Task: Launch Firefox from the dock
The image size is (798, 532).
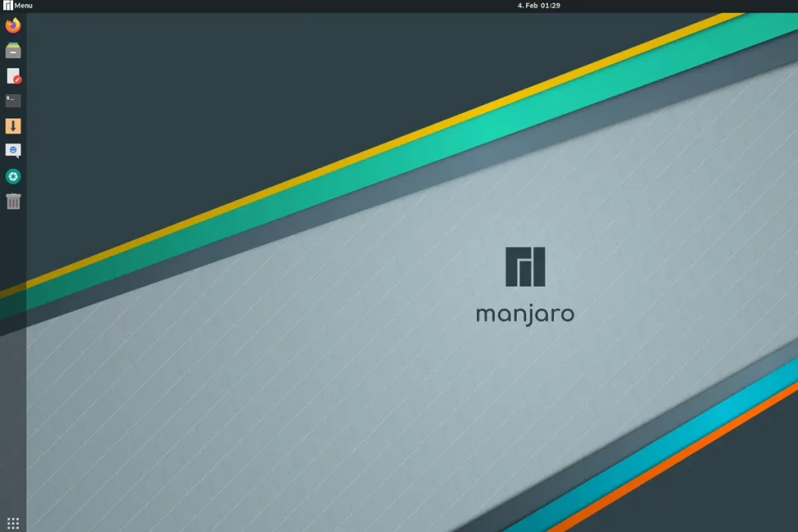Action: point(13,25)
